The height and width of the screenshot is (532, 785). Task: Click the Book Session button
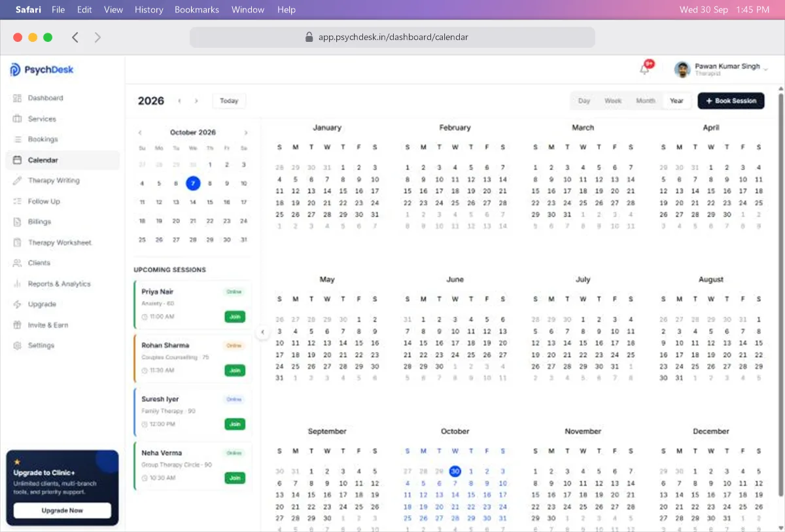point(731,101)
